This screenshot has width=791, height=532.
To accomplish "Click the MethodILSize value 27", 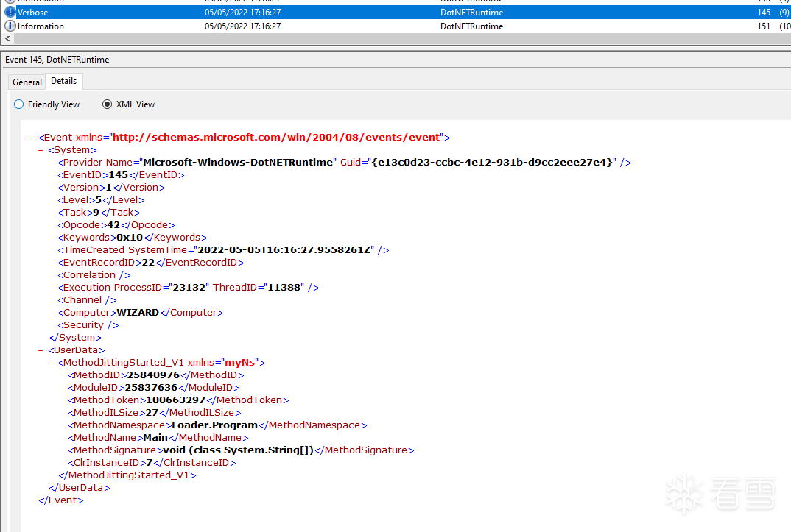I will [152, 413].
